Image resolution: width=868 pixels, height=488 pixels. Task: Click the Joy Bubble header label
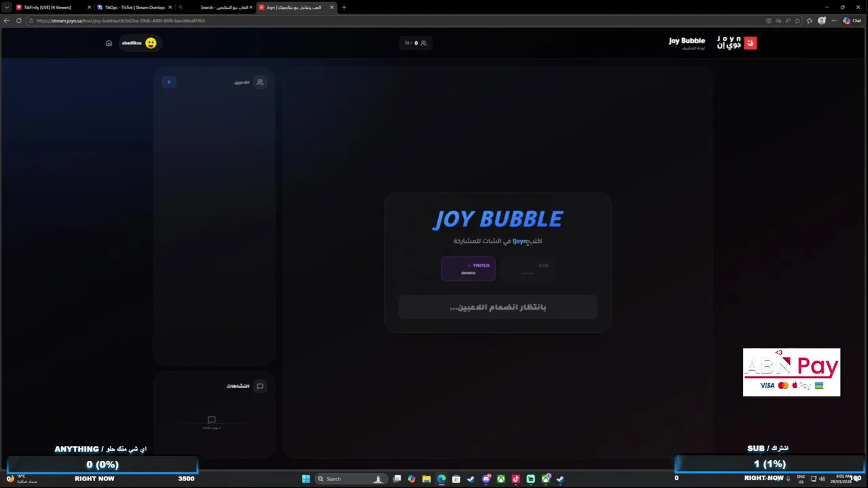click(x=687, y=41)
